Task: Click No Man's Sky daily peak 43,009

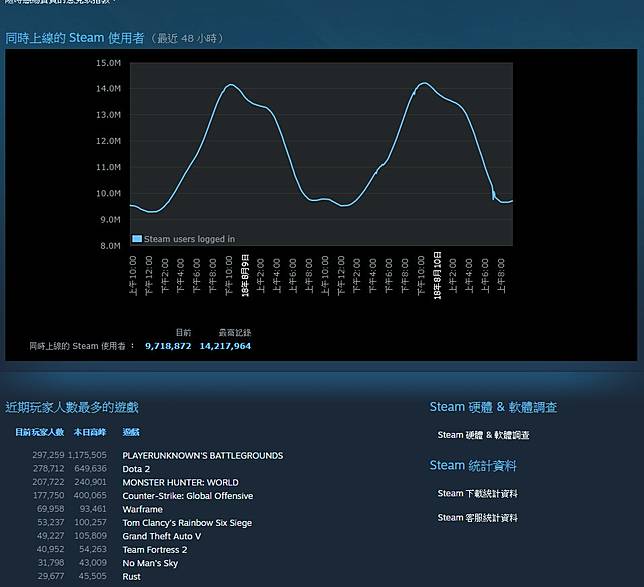Action: click(93, 562)
